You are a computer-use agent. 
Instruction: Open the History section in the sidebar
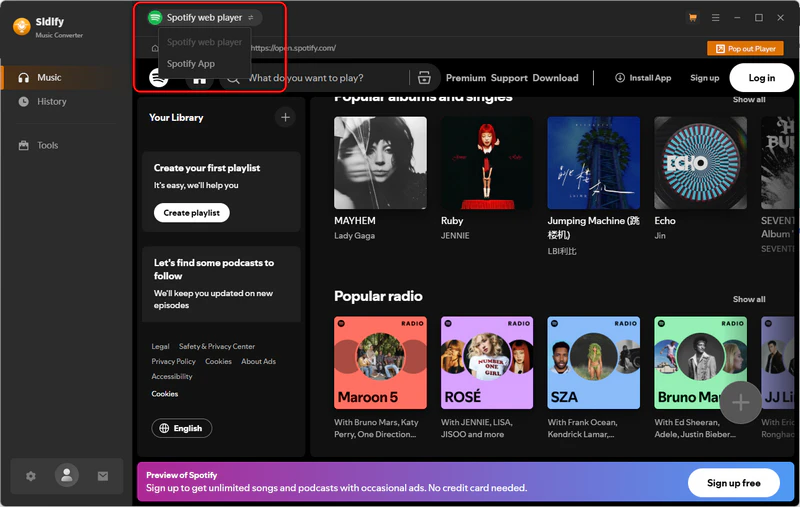(x=52, y=102)
